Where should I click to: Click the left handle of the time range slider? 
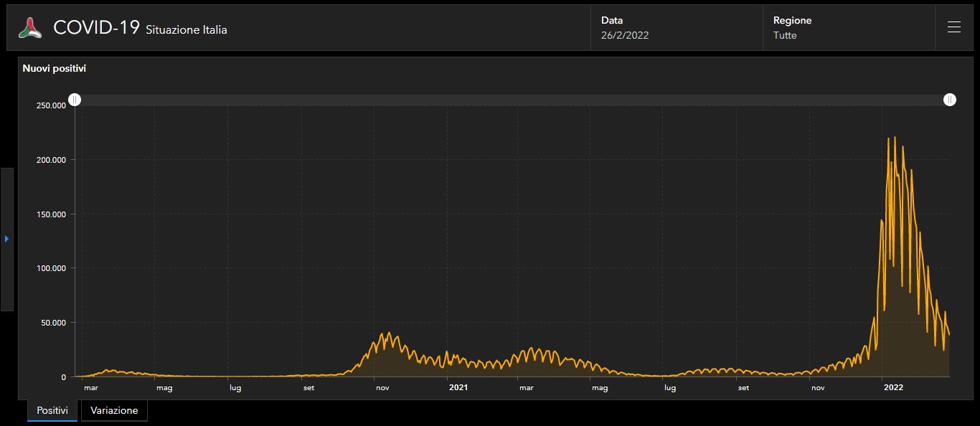(75, 100)
